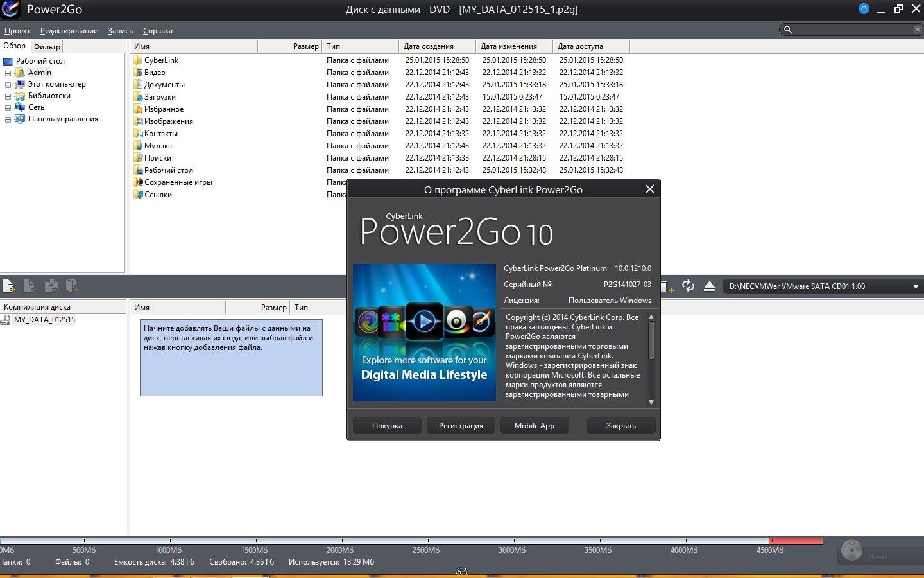The height and width of the screenshot is (578, 924).
Task: Open the Справка menu
Action: point(157,30)
